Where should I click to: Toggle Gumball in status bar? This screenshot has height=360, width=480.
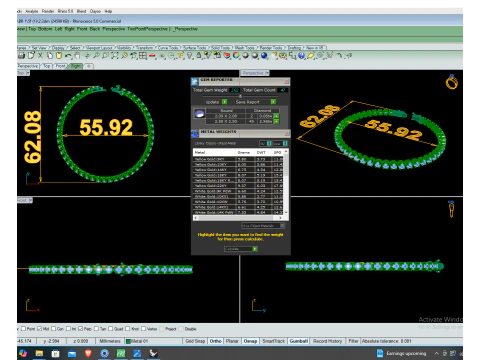tap(298, 341)
